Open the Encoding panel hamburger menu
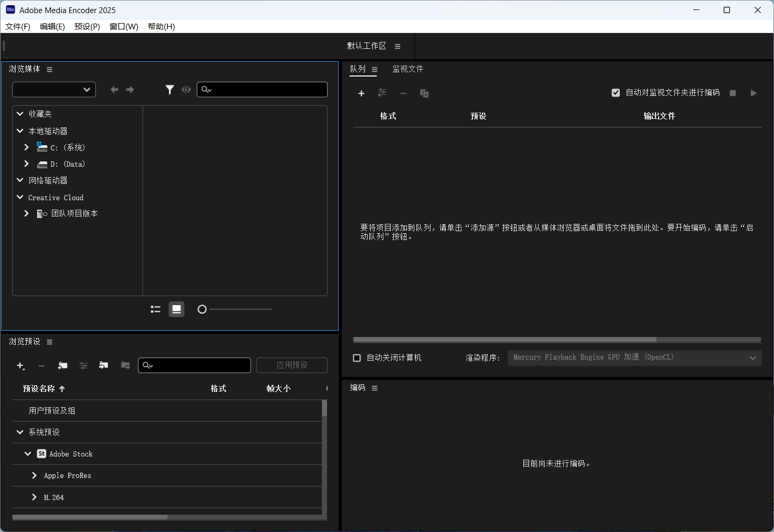Image resolution: width=774 pixels, height=532 pixels. click(374, 388)
